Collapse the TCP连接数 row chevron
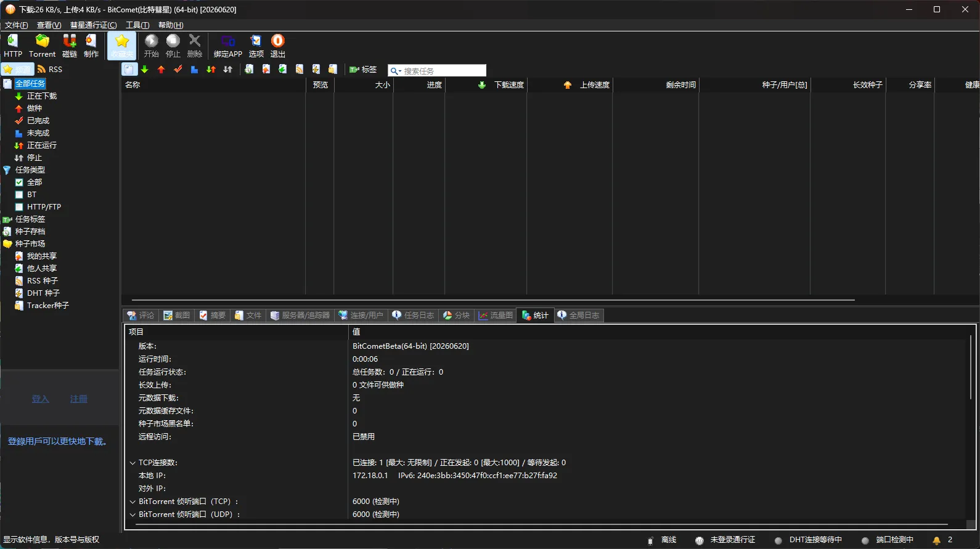 [133, 463]
